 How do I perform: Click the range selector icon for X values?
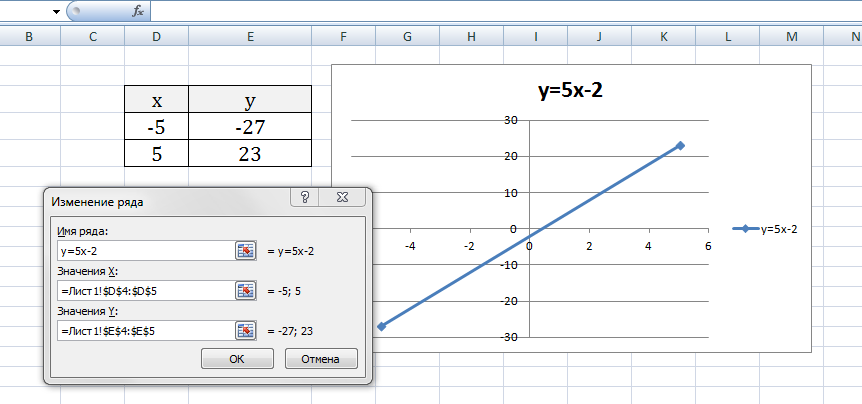click(246, 290)
